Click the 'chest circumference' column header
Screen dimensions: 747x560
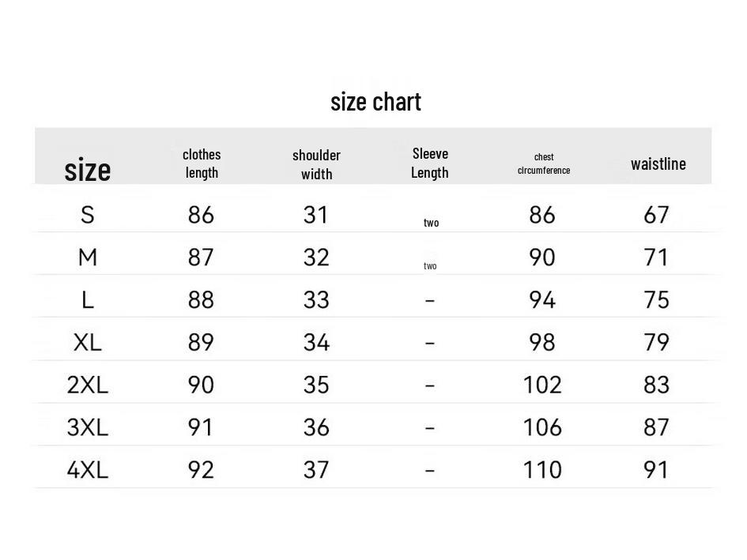544,163
